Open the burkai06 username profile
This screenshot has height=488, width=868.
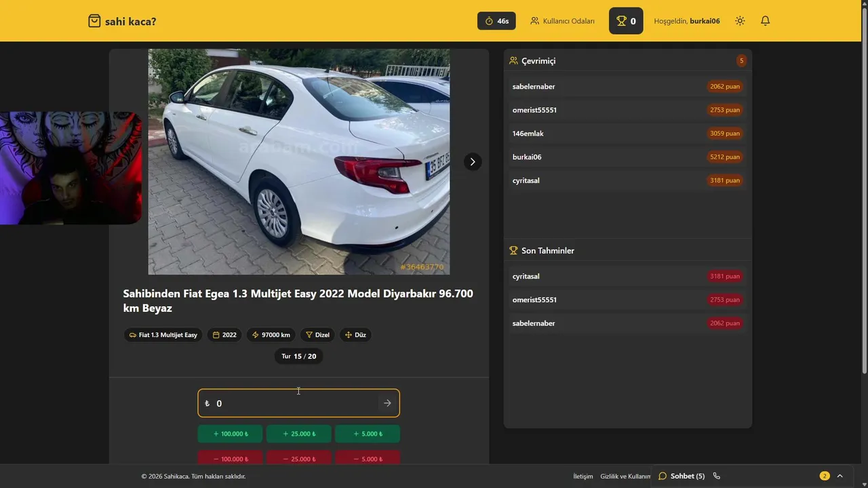705,21
